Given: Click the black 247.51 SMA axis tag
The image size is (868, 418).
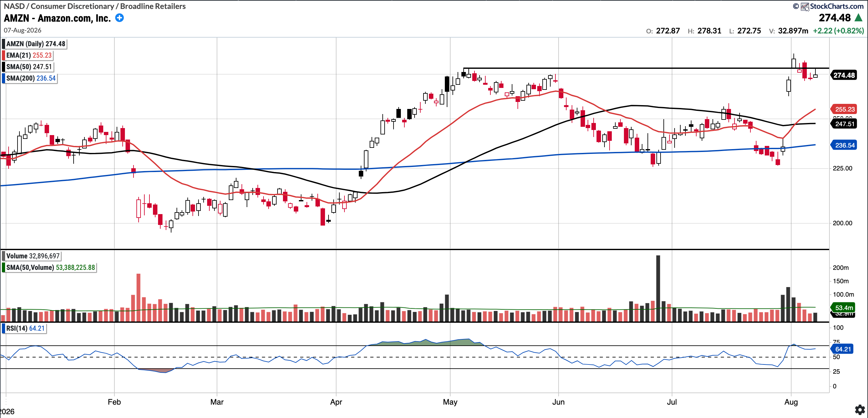Looking at the screenshot, I should click(844, 124).
